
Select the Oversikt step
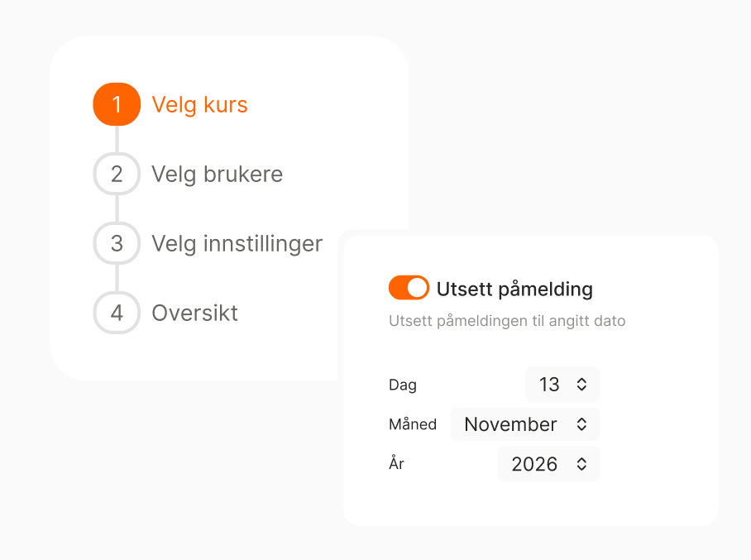pos(194,313)
